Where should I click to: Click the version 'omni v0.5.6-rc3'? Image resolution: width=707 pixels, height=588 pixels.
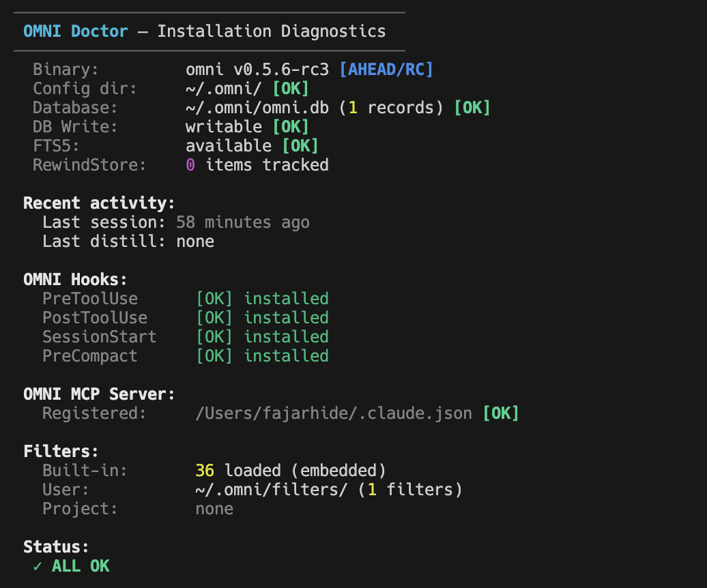tap(257, 70)
